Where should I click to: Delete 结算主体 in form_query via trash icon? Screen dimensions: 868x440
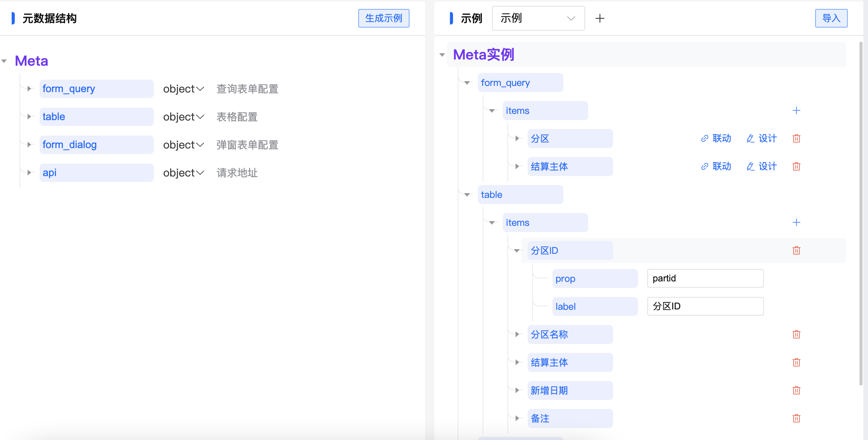[x=797, y=166]
